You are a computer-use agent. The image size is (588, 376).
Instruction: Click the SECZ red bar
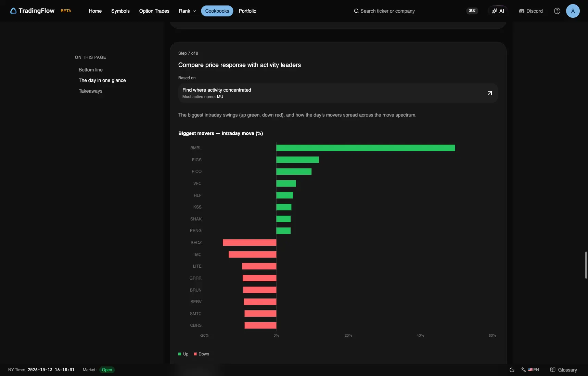click(250, 243)
